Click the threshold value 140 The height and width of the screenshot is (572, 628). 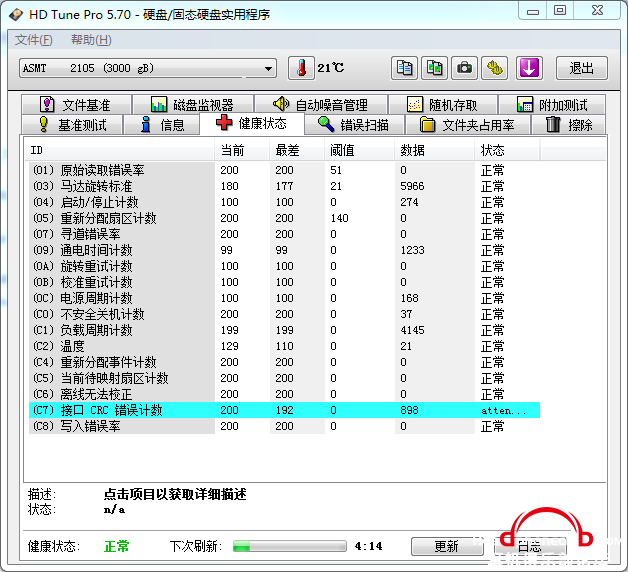point(339,218)
